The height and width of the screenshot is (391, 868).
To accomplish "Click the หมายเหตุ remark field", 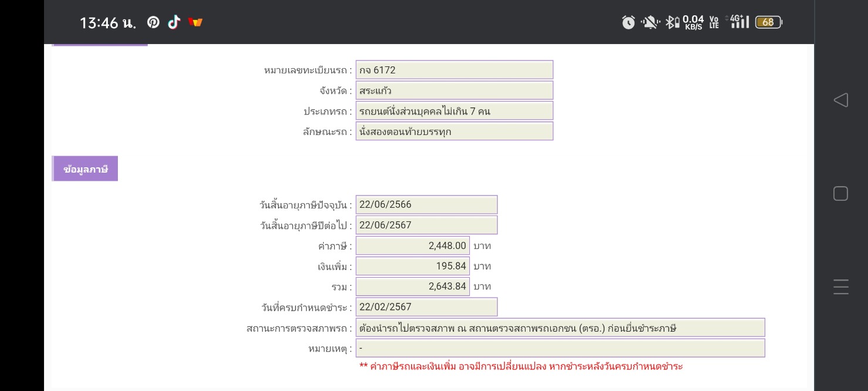I will pyautogui.click(x=561, y=348).
